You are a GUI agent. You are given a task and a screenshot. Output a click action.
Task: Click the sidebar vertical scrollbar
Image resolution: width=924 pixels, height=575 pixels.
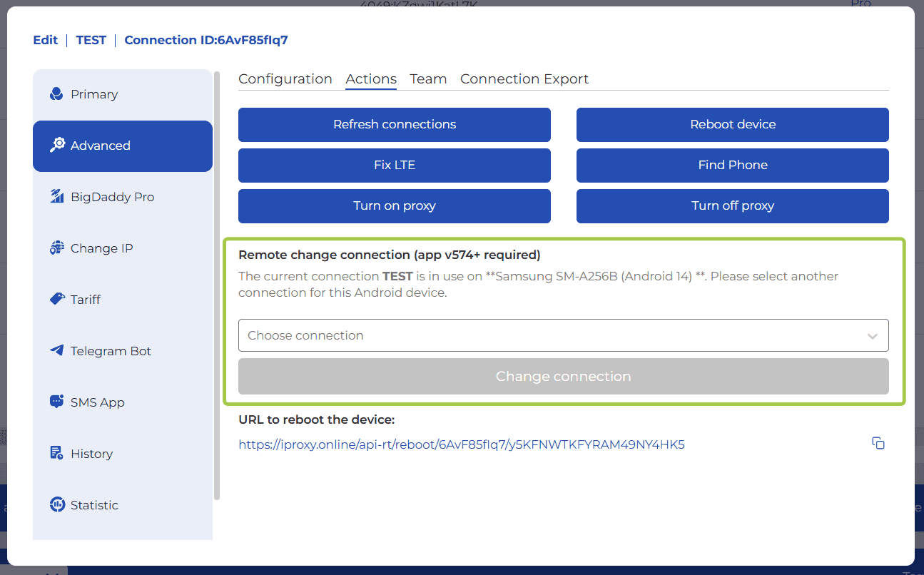coord(217,285)
